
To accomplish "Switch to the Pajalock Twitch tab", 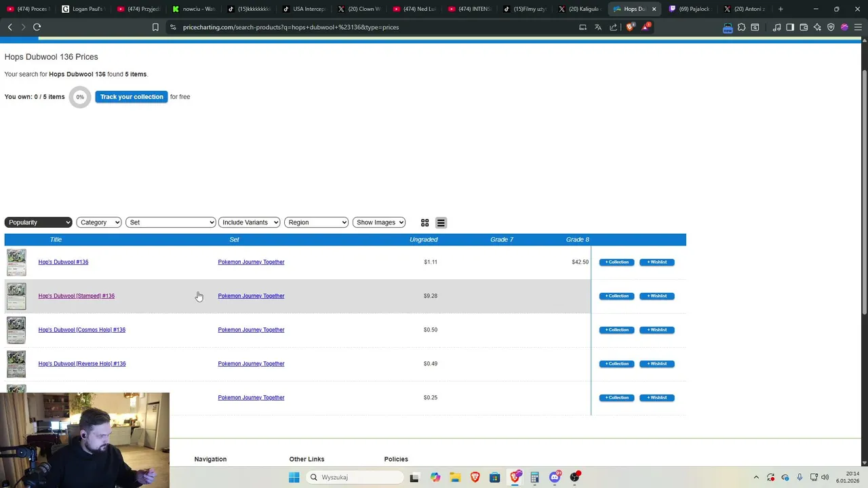I will [689, 9].
